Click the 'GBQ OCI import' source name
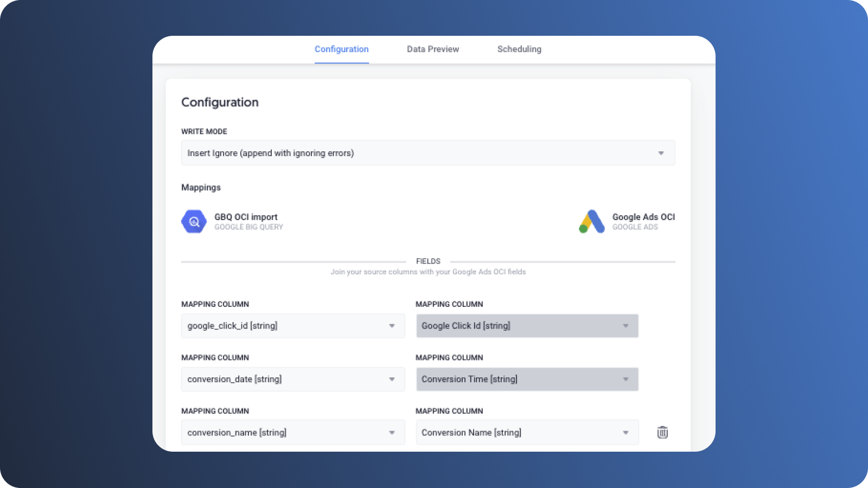This screenshot has height=488, width=868. pyautogui.click(x=246, y=217)
